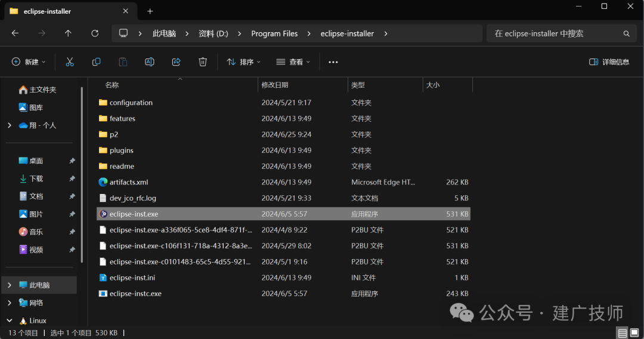Click the Copy icon in toolbar
The width and height of the screenshot is (644, 339).
pos(97,62)
